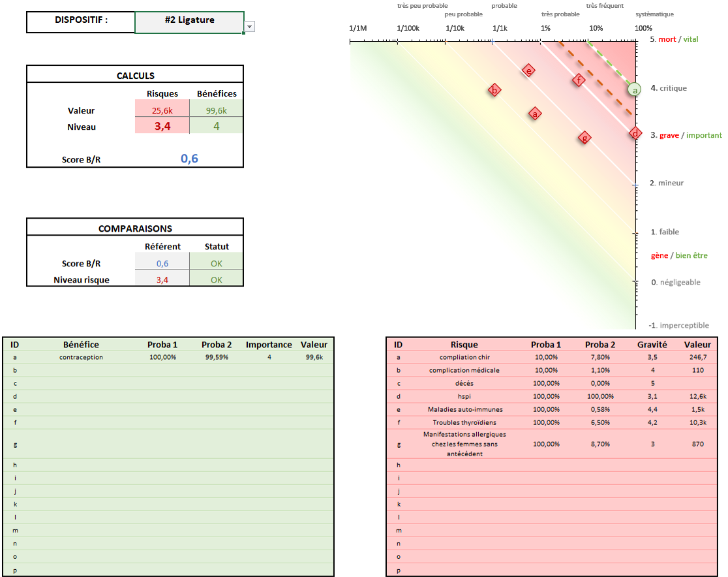
Task: Select the "Troubles thyroïdiens" risk cell
Action: pos(464,422)
